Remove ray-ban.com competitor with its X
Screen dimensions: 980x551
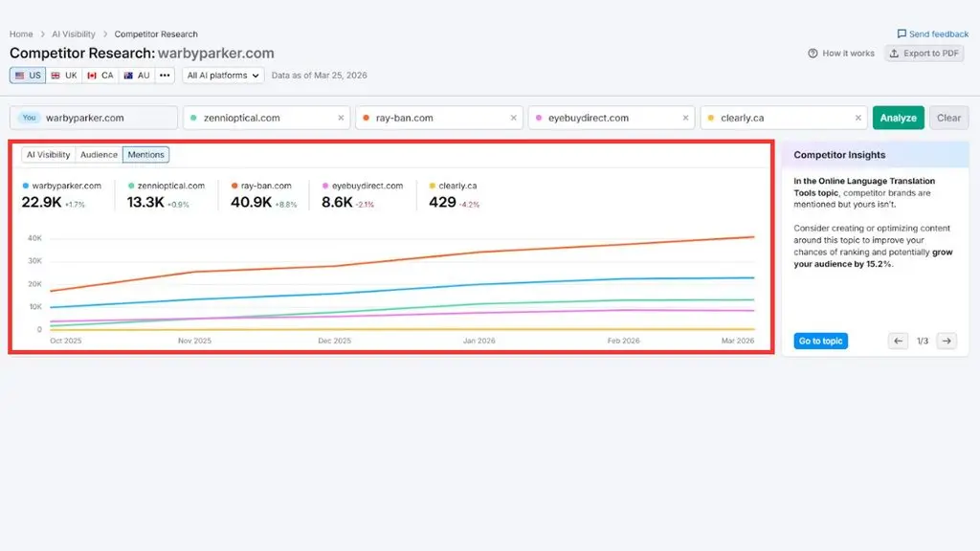513,118
